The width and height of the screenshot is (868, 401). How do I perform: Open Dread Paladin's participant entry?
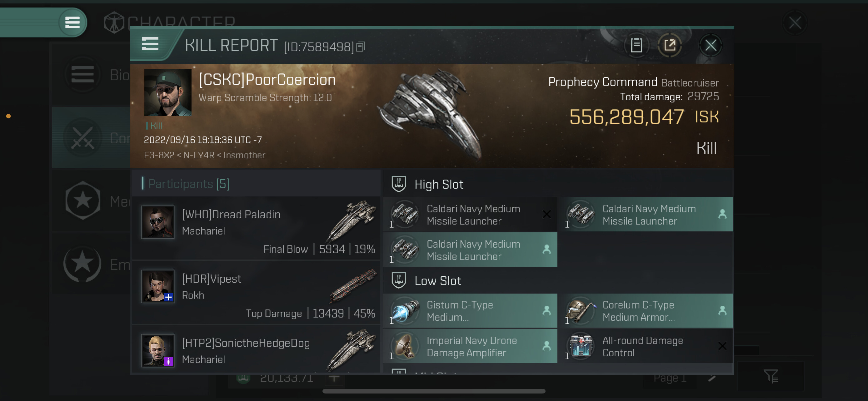[x=256, y=228]
